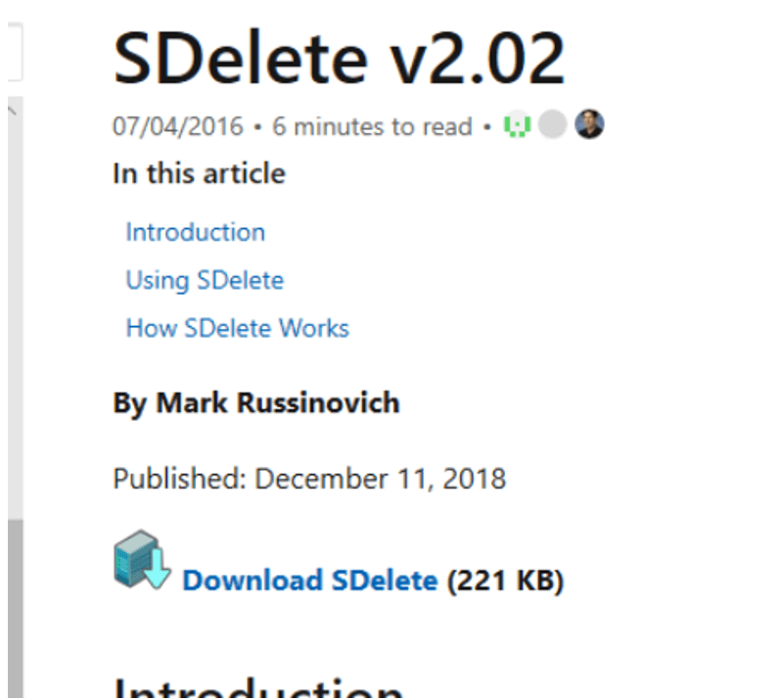The image size is (777, 700).
Task: Click the light scrollbar track above the thumb
Action: 14,313
